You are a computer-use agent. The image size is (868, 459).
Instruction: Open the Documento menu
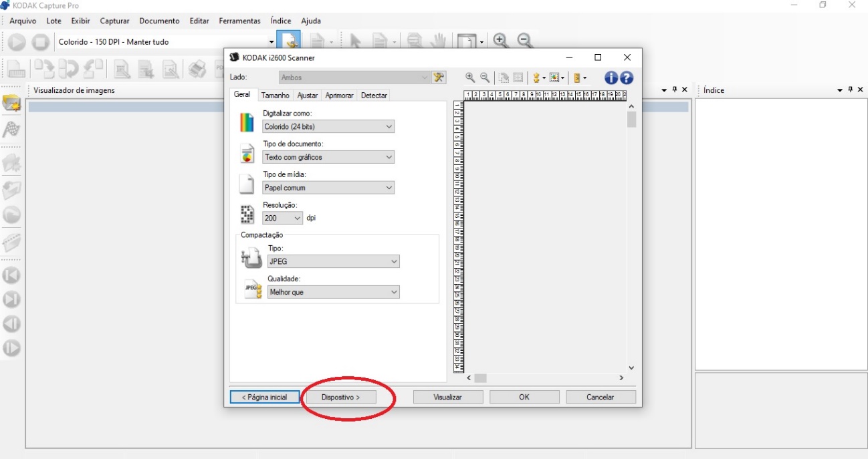(x=159, y=21)
